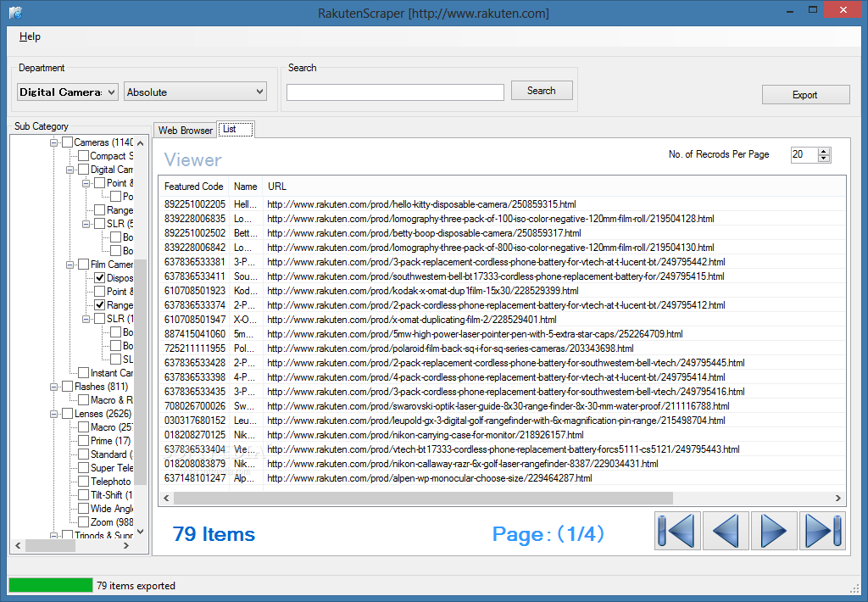
Task: Uncheck the Range checkbox under Film Cameras
Action: (100, 305)
